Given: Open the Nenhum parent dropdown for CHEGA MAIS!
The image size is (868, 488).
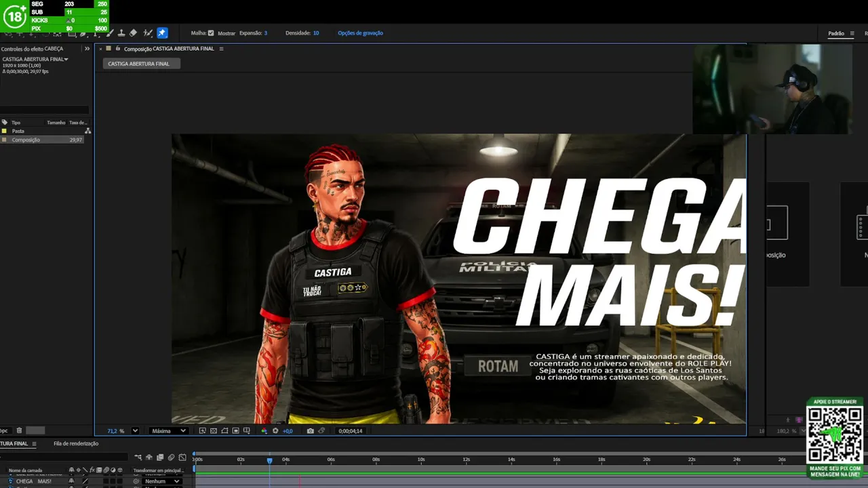Looking at the screenshot, I should click(162, 481).
